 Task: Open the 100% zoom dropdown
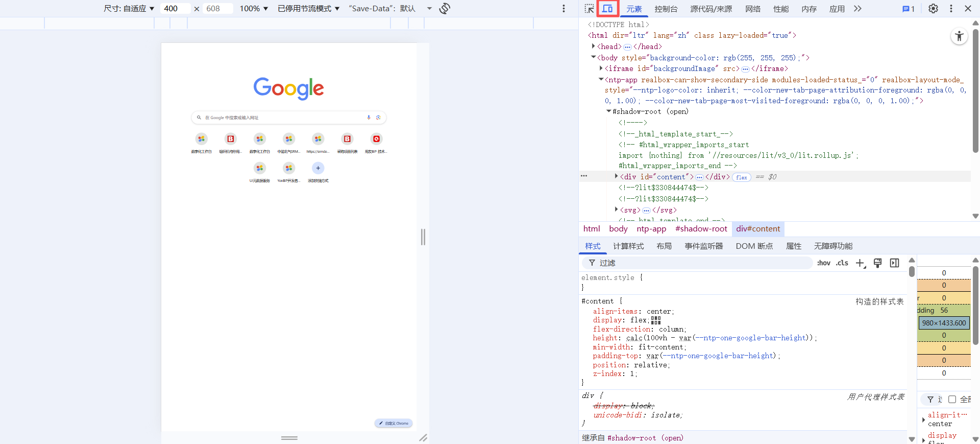click(x=254, y=9)
